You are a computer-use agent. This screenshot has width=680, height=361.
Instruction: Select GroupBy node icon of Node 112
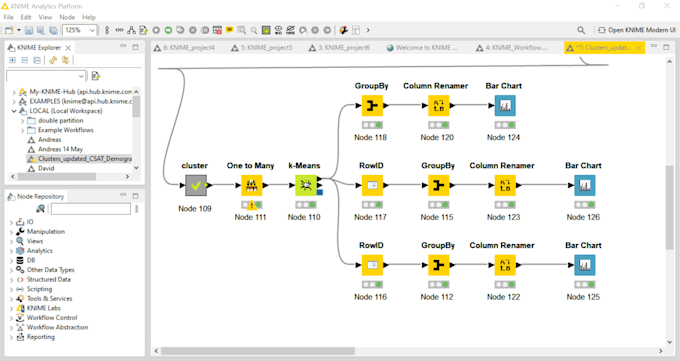pyautogui.click(x=439, y=265)
